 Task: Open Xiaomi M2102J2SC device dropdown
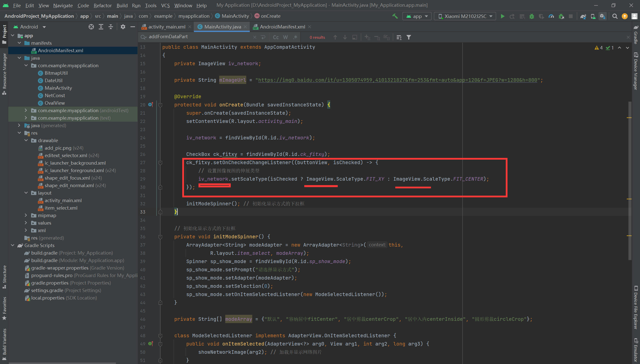(x=465, y=16)
